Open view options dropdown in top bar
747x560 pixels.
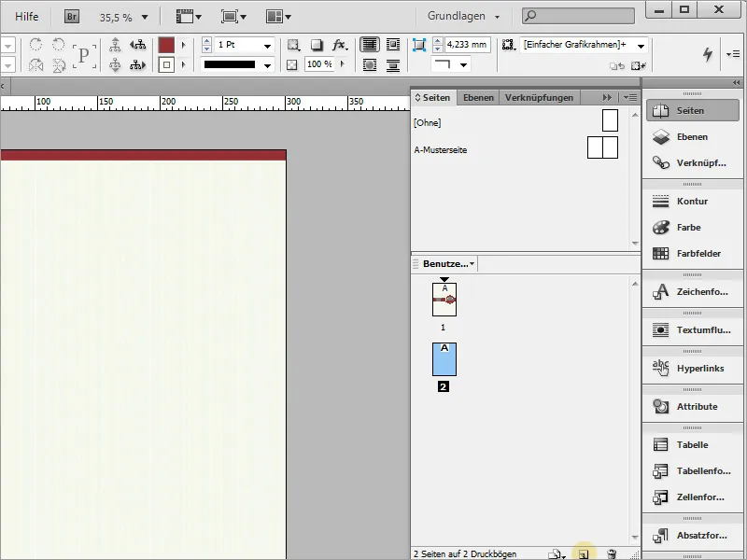(x=189, y=17)
